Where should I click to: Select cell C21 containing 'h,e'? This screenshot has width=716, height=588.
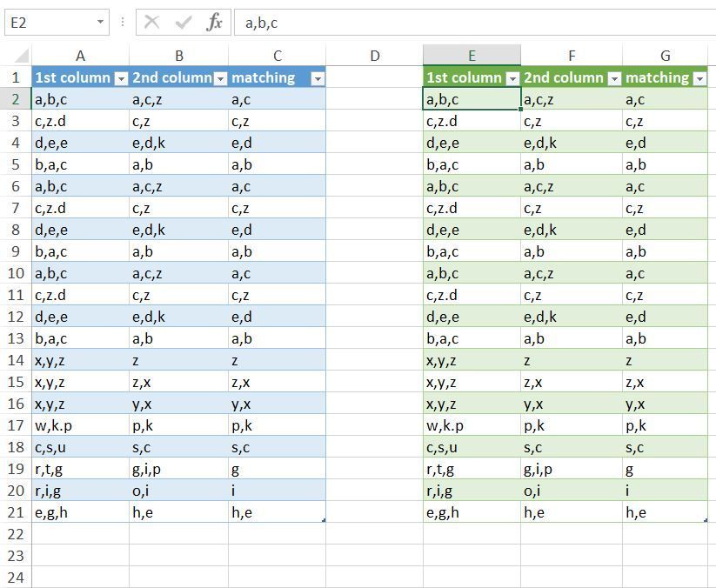point(278,512)
